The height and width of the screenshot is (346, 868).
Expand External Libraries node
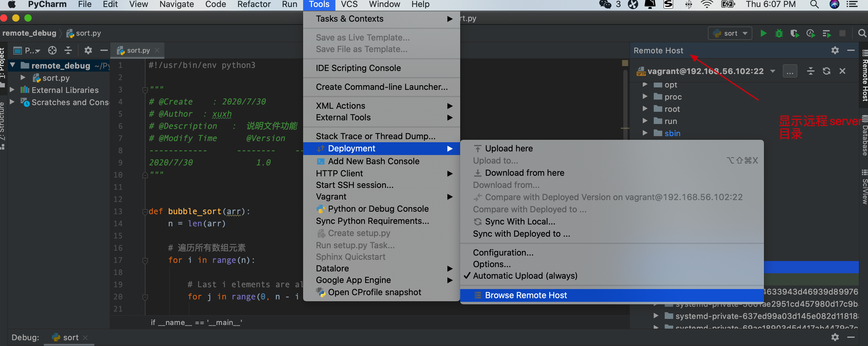12,90
